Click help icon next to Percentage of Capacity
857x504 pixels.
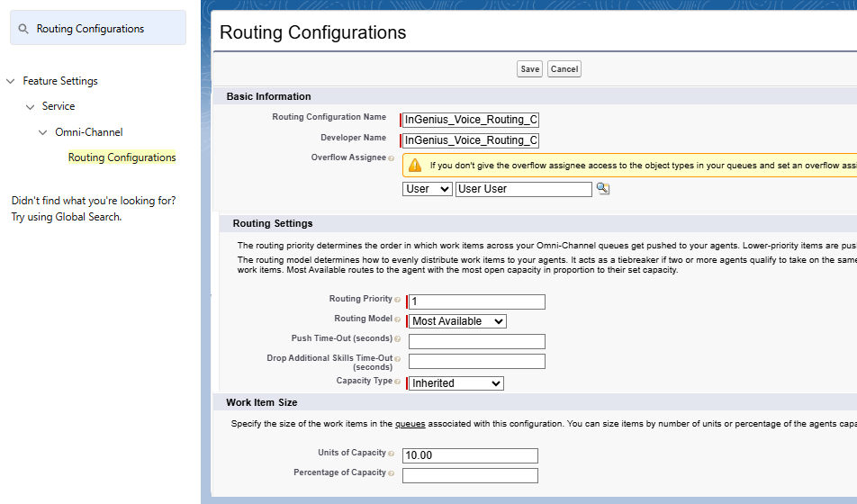[392, 473]
